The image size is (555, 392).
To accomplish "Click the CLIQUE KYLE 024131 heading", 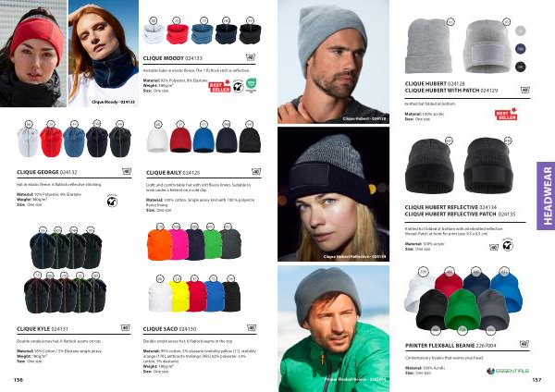I will point(43,329).
